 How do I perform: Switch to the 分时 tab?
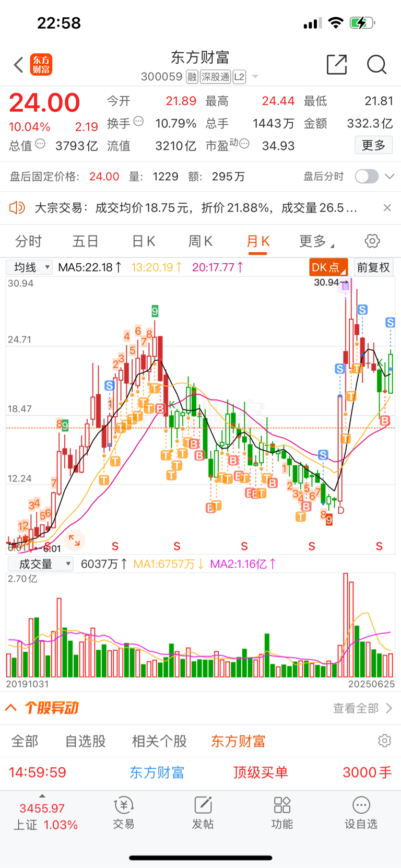point(28,241)
